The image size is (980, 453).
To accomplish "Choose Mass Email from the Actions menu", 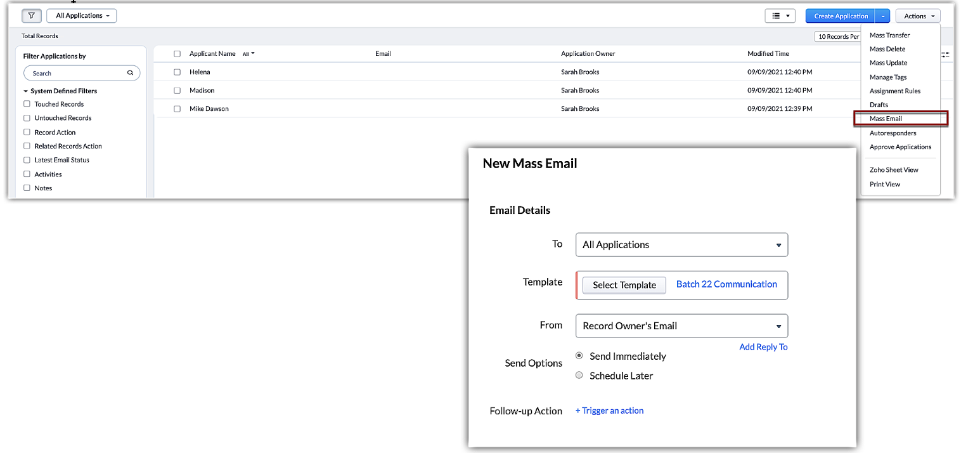I will pyautogui.click(x=886, y=119).
